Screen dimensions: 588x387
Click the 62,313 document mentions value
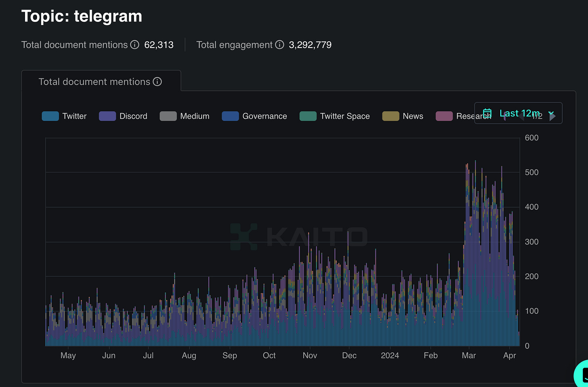[159, 45]
